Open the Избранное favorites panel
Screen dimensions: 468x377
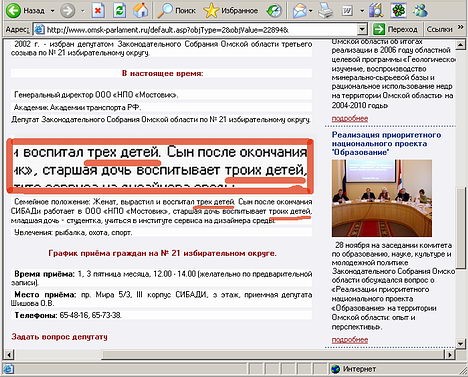pyautogui.click(x=231, y=11)
